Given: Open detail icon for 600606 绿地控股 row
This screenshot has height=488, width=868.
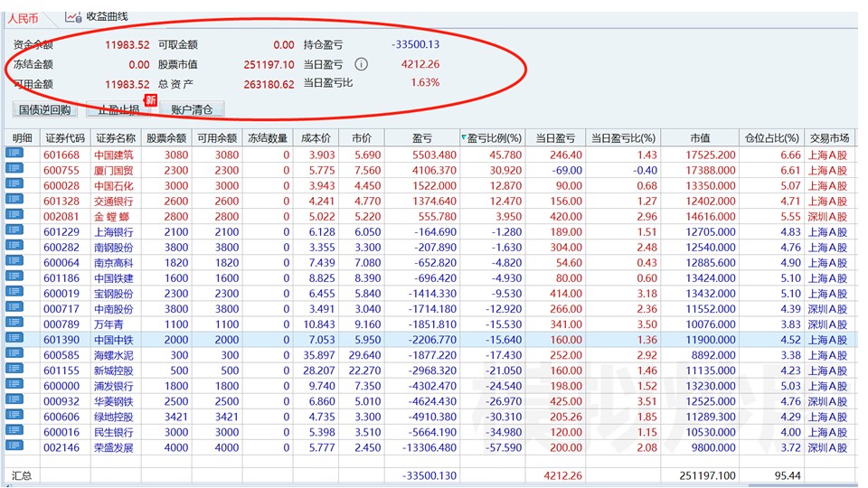Looking at the screenshot, I should 14,415.
